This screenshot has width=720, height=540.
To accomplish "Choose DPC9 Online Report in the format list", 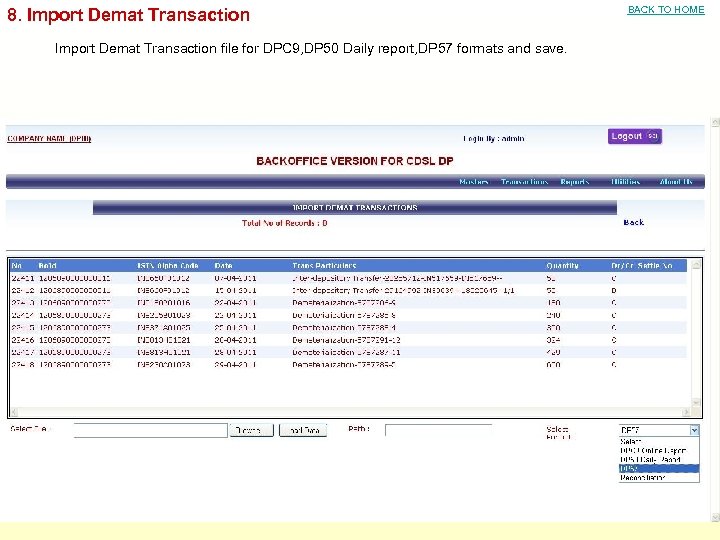I will click(x=659, y=450).
